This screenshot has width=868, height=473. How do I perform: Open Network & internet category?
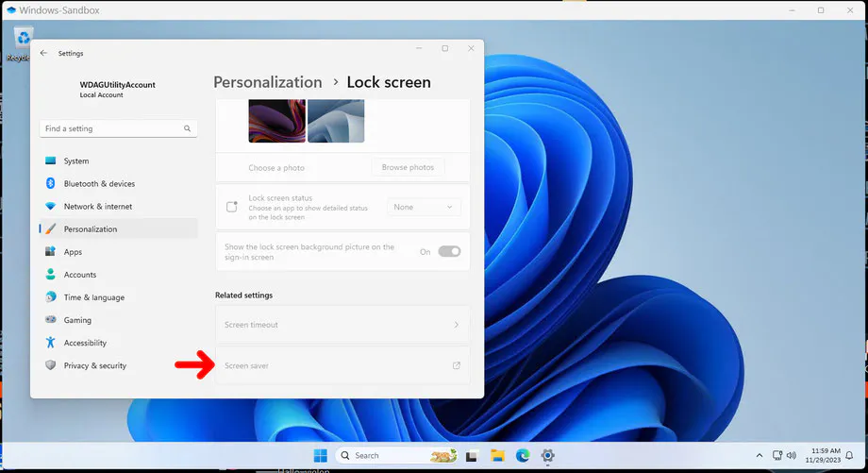pyautogui.click(x=119, y=206)
